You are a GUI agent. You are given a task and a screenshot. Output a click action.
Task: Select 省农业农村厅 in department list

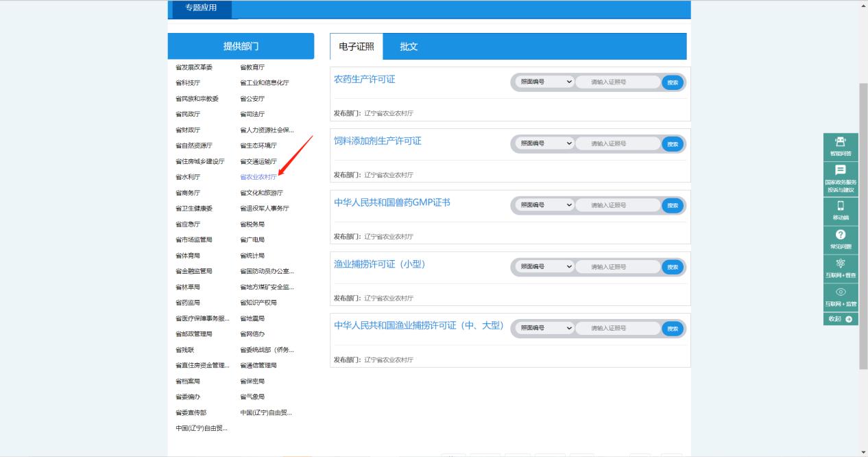click(x=258, y=177)
